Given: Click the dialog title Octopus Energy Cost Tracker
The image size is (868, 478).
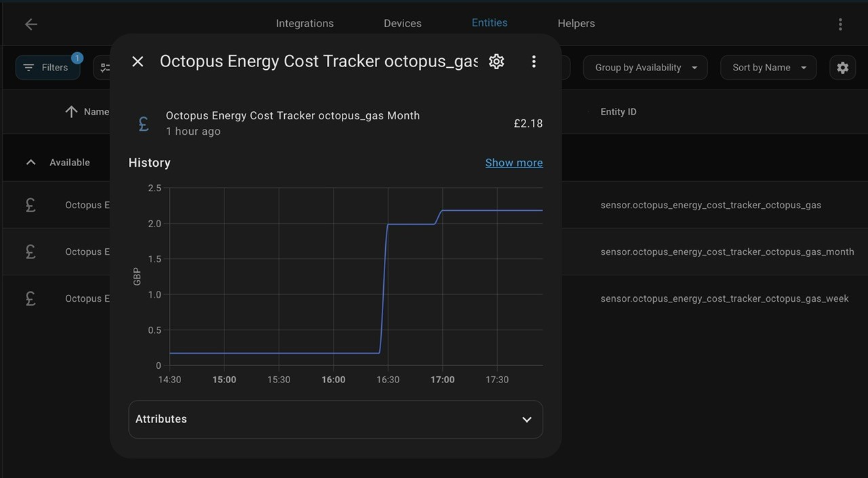Looking at the screenshot, I should tap(319, 61).
